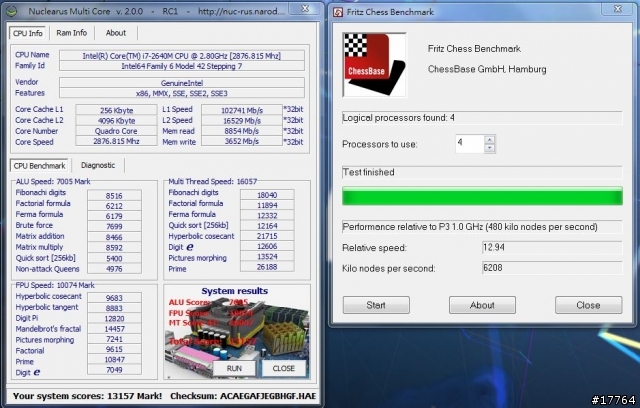The width and height of the screenshot is (640, 408).
Task: Click the System results heading
Action: click(235, 291)
